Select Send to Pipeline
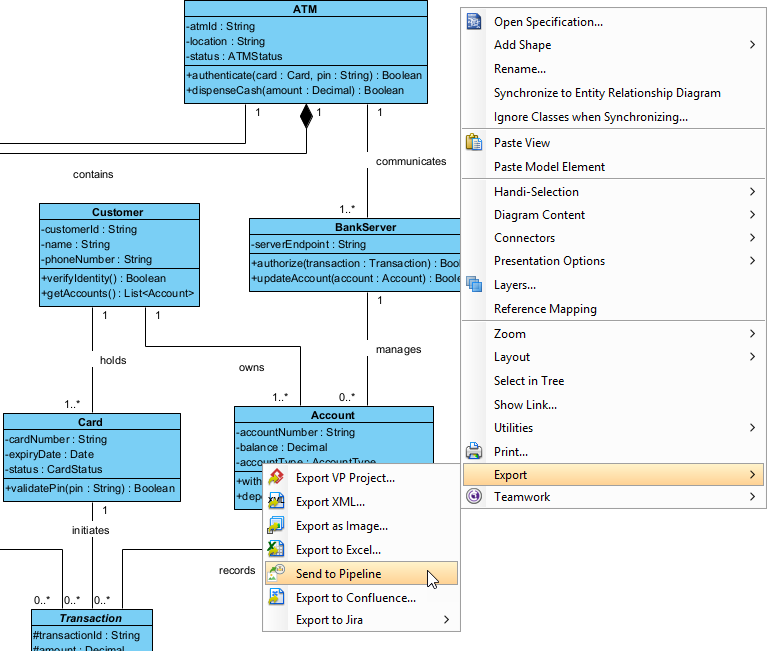This screenshot has width=767, height=651. point(361,573)
